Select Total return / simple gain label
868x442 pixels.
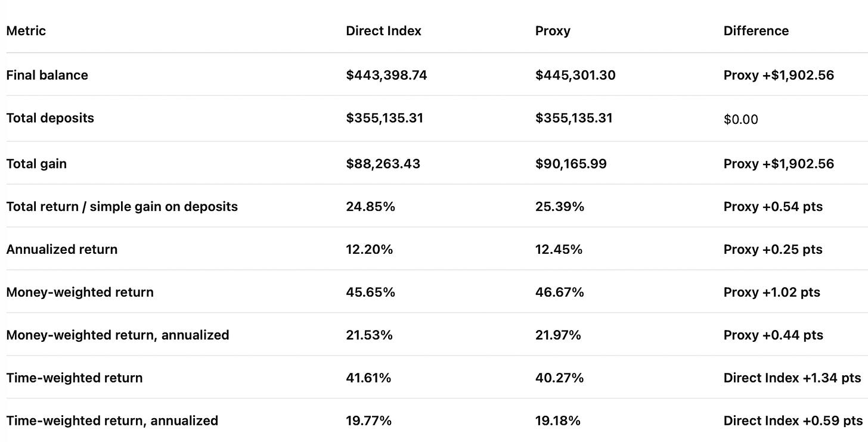click(x=122, y=207)
